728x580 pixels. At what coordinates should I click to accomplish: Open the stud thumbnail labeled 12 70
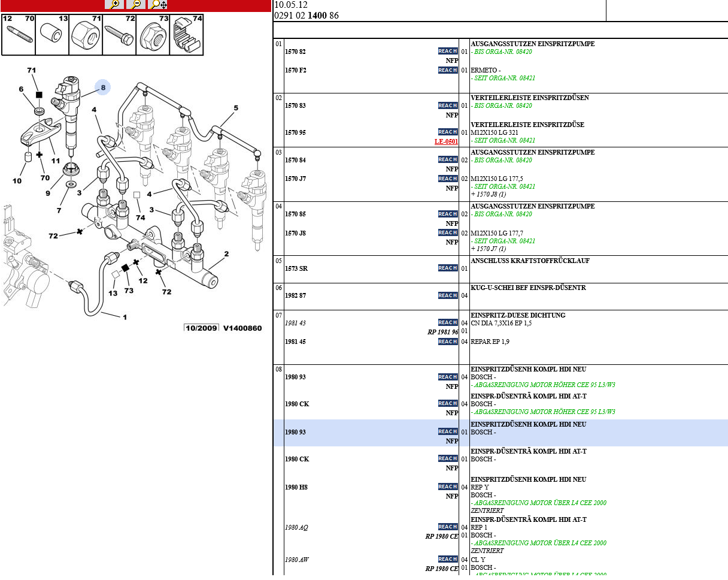point(18,35)
